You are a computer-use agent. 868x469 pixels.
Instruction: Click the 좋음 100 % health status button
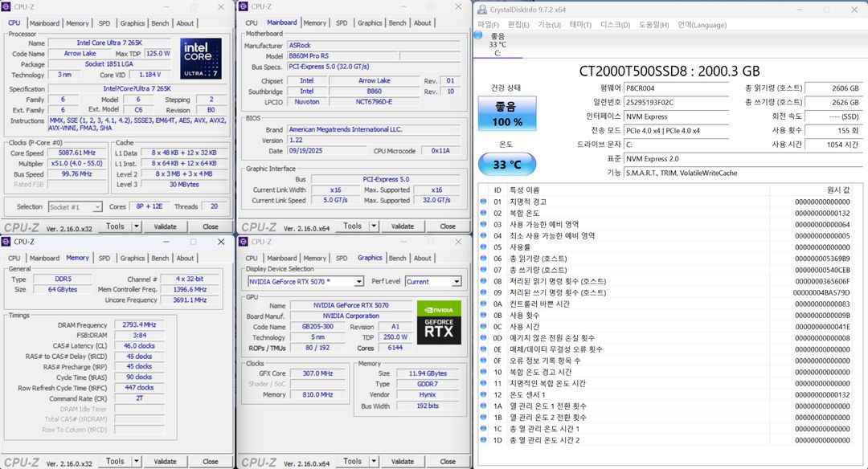pyautogui.click(x=507, y=113)
